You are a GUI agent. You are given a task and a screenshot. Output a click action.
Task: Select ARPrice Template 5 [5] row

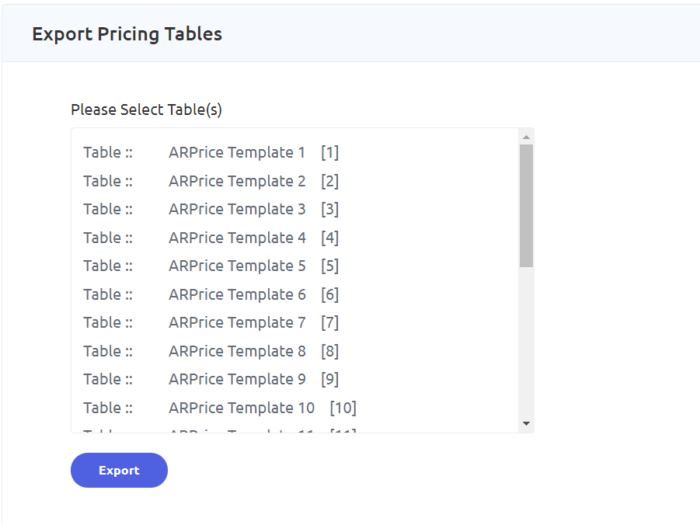295,266
